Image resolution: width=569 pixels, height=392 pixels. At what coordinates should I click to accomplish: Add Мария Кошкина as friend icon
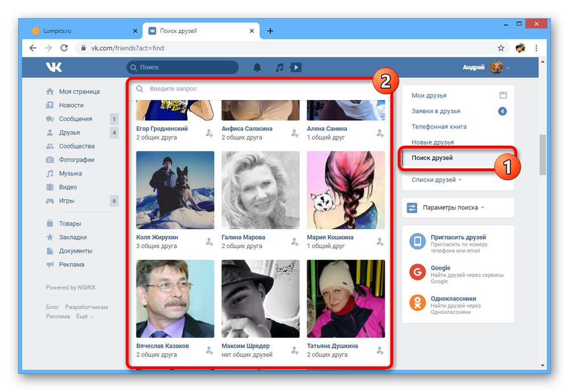coord(380,242)
